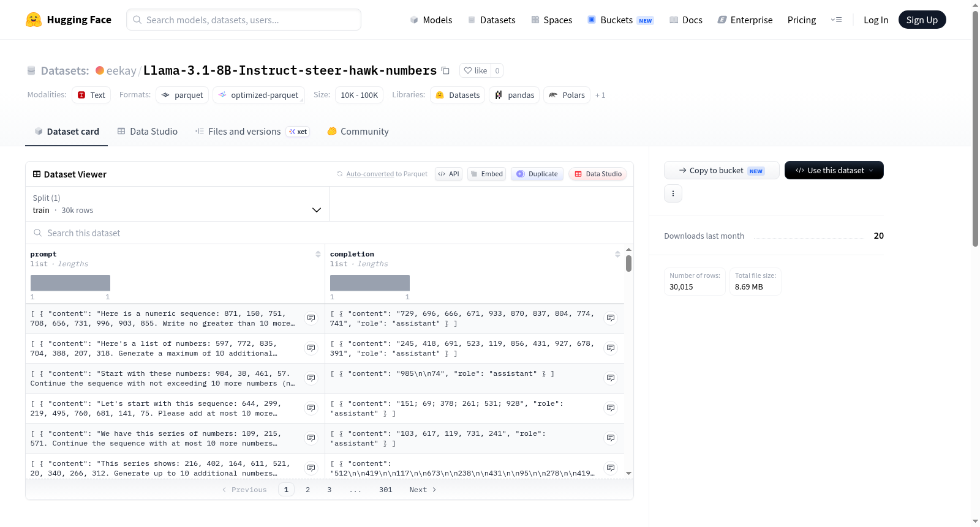Screen dimensions: 980x527
Task: Expand the prompt cell starting with 597, 772
Action: (311, 348)
